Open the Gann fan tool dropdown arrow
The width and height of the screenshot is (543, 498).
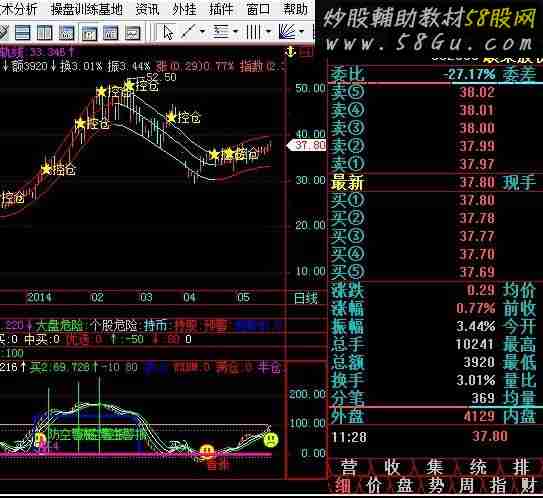(x=301, y=32)
